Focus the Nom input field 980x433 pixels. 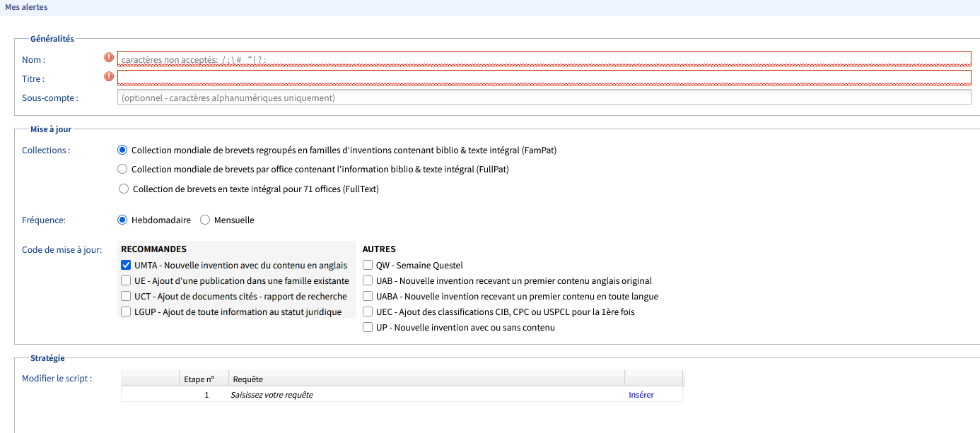click(x=544, y=59)
